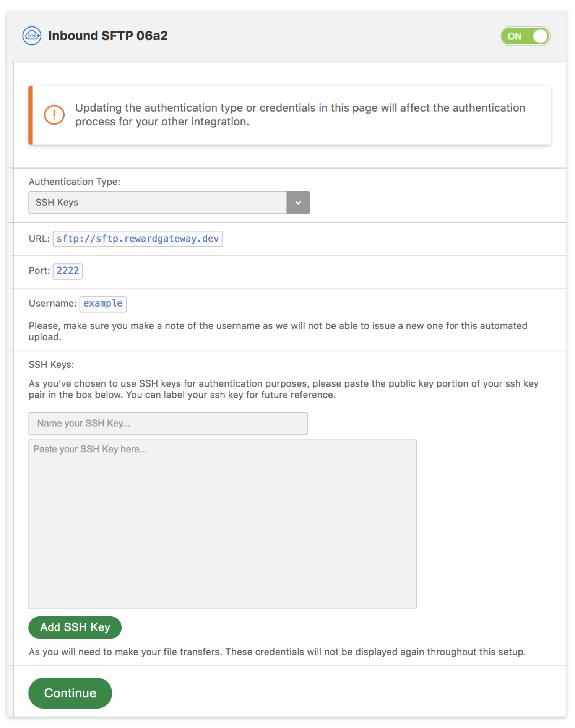The image size is (575, 728).
Task: Focus the Name your SSH Key field
Action: 168,423
